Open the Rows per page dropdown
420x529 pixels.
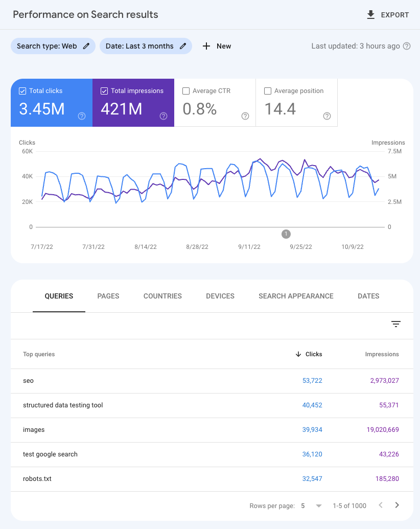pyautogui.click(x=318, y=505)
